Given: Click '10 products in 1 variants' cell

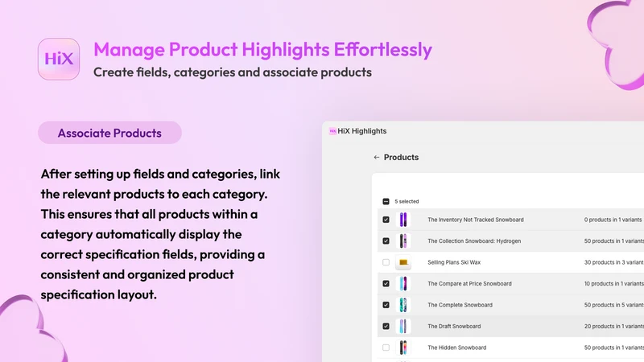Looking at the screenshot, I should [614, 284].
